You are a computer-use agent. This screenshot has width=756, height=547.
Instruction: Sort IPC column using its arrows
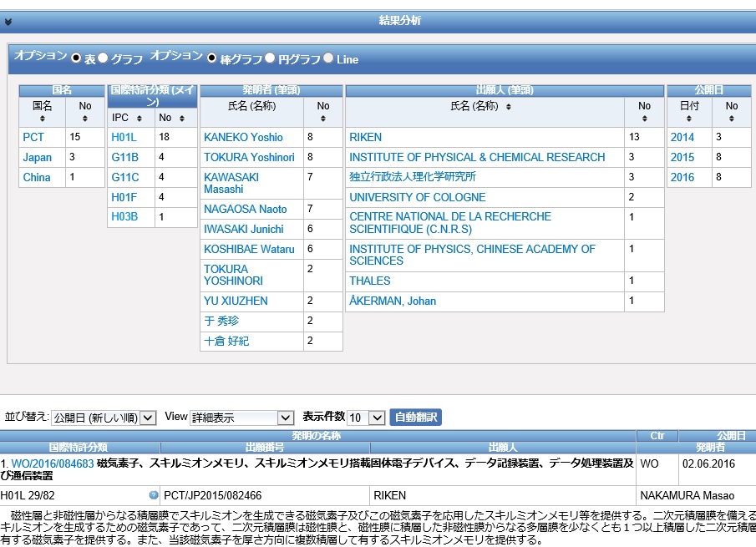point(140,118)
